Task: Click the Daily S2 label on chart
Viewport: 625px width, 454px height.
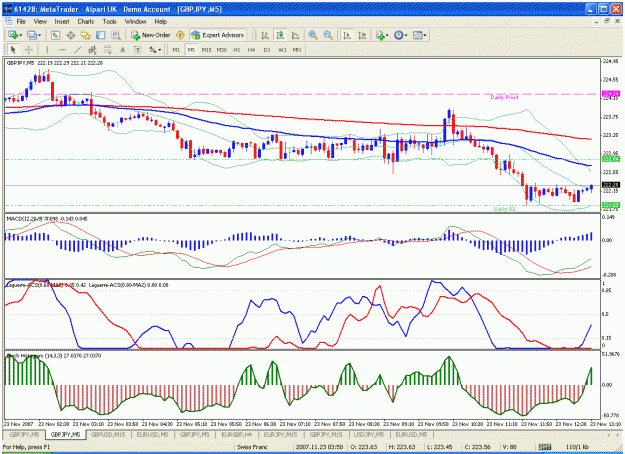Action: (x=504, y=209)
